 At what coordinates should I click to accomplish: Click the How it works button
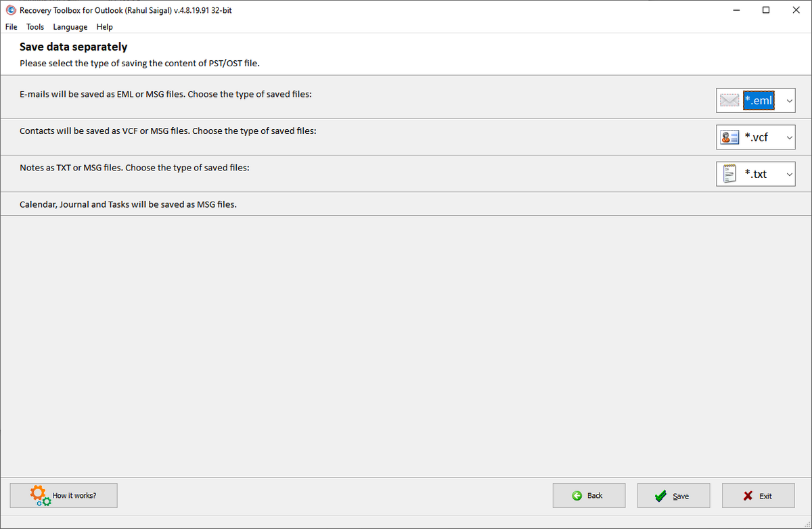64,495
